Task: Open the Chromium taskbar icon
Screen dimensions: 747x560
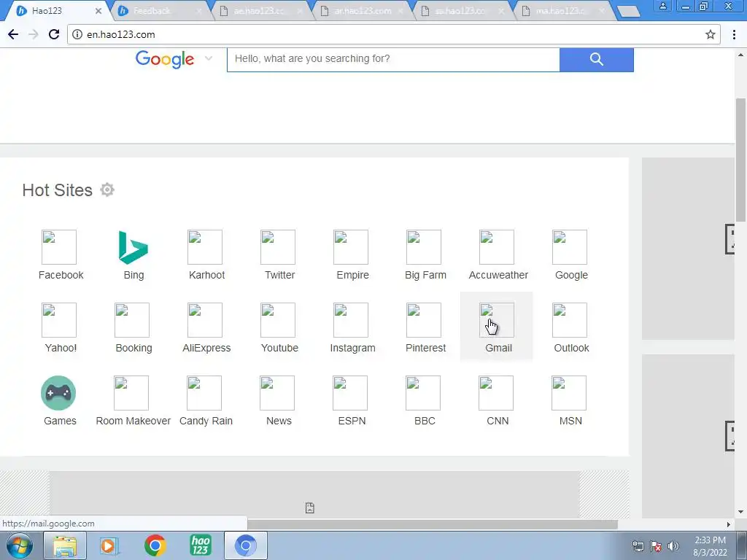Action: coord(246,545)
